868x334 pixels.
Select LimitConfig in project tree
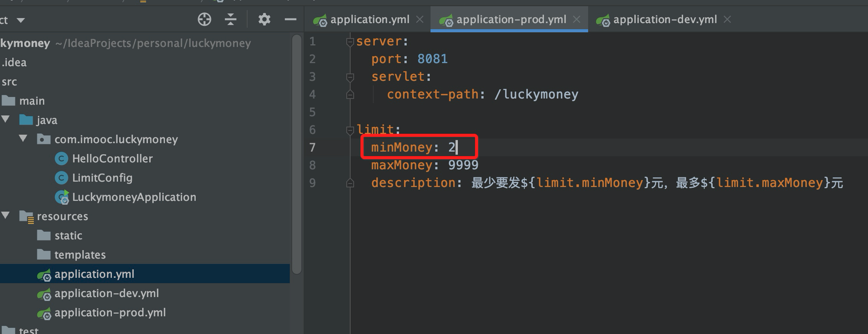[x=102, y=178]
